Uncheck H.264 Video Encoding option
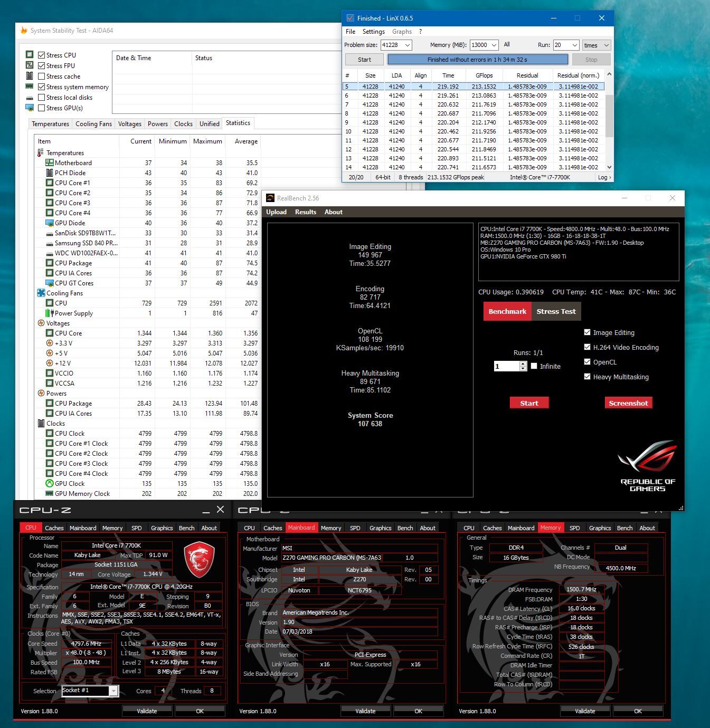 point(587,347)
